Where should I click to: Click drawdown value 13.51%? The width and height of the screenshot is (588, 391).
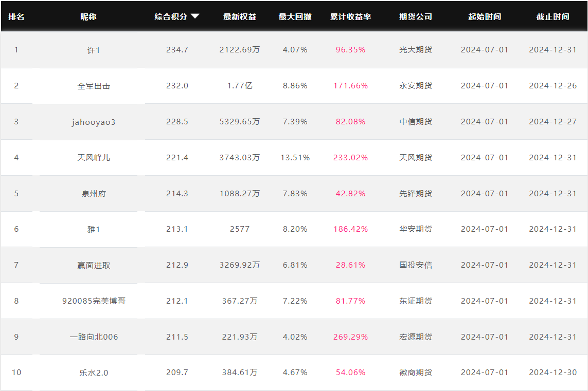tap(295, 158)
